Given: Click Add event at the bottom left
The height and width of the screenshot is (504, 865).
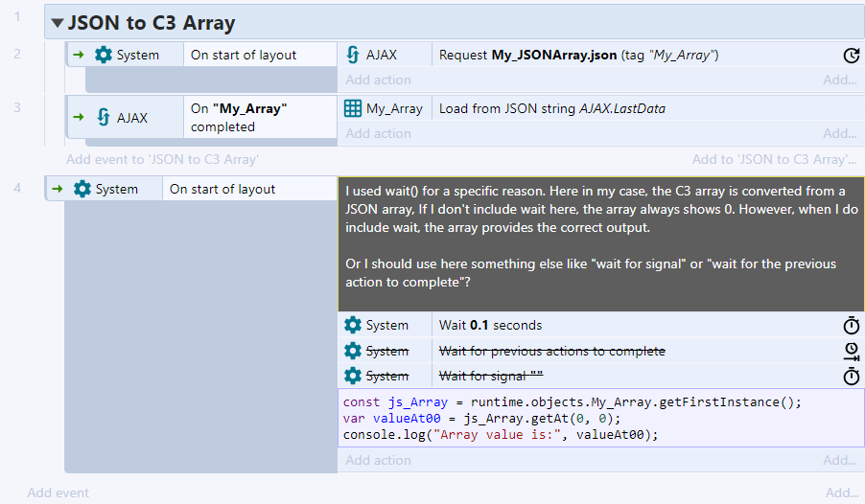Looking at the screenshot, I should 58,493.
